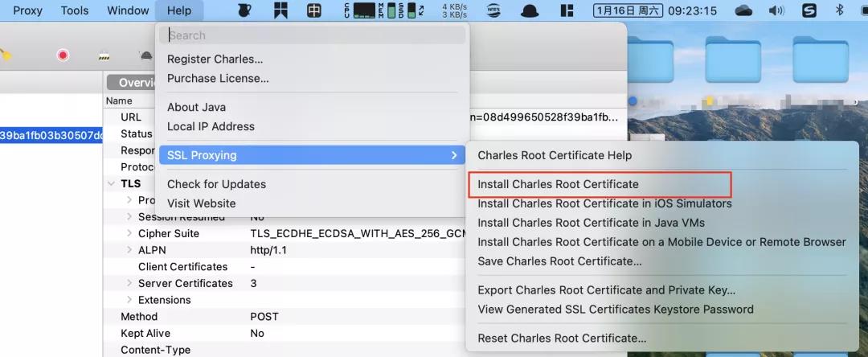Toggle the throttling turtle icon
868x357 pixels.
tap(145, 55)
